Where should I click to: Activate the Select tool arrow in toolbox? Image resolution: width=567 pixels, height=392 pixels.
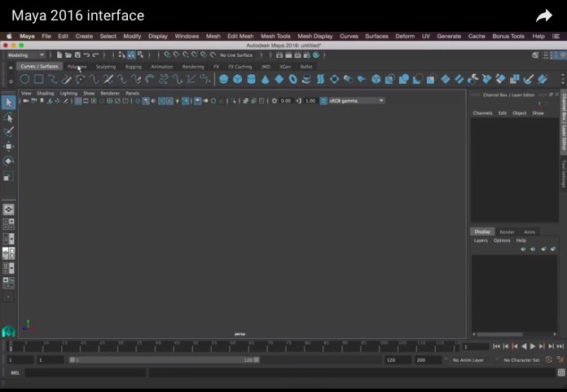8,102
